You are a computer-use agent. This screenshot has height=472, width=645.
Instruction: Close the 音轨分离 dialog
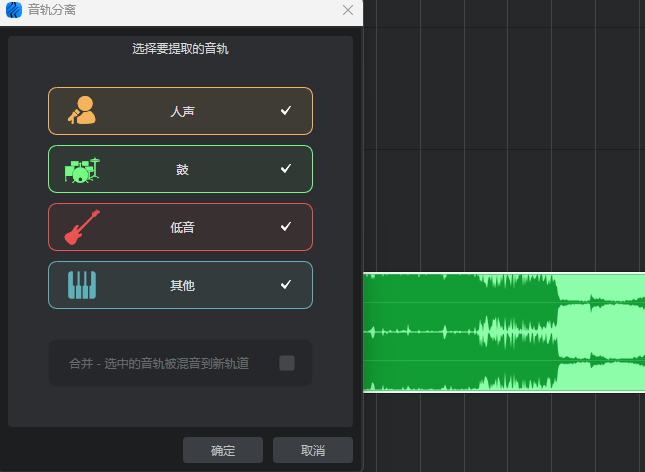pyautogui.click(x=348, y=10)
